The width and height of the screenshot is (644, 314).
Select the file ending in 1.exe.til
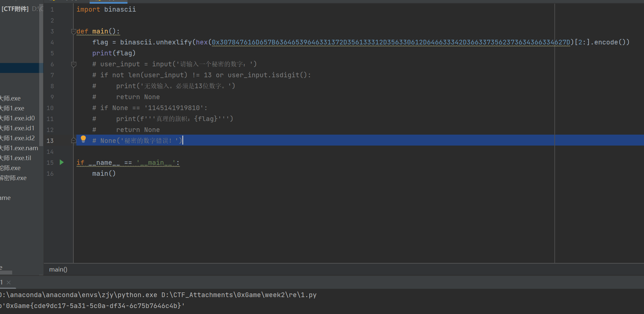point(16,158)
